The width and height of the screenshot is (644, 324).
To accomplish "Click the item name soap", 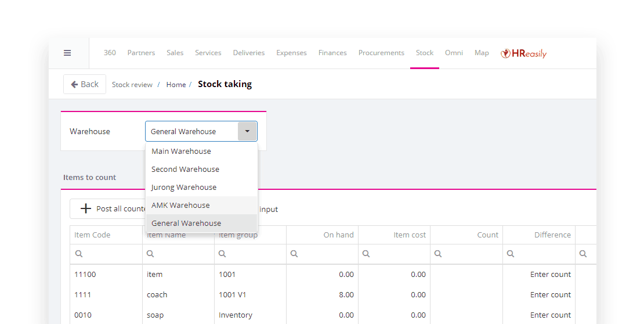I will click(155, 315).
